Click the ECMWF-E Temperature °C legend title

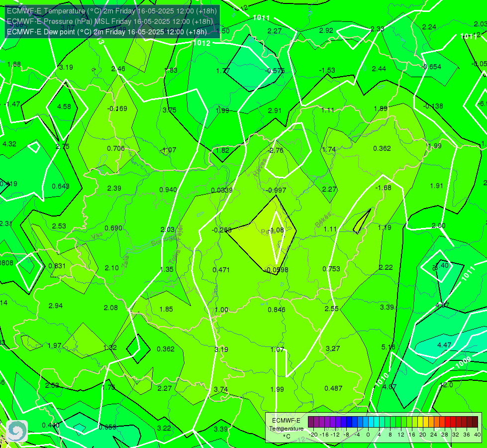(x=286, y=429)
